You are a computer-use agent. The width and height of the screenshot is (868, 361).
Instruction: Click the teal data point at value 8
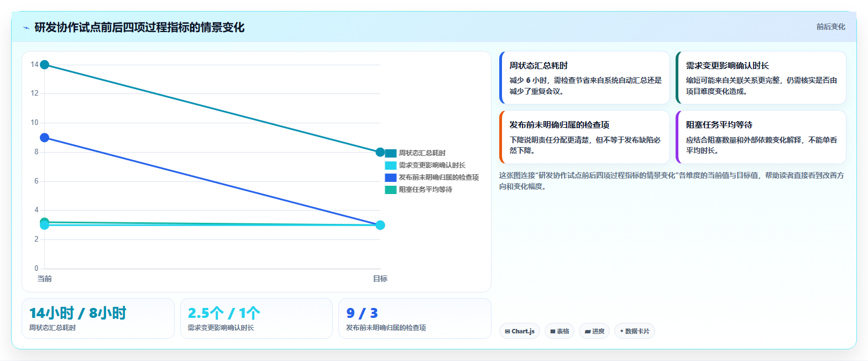point(380,152)
